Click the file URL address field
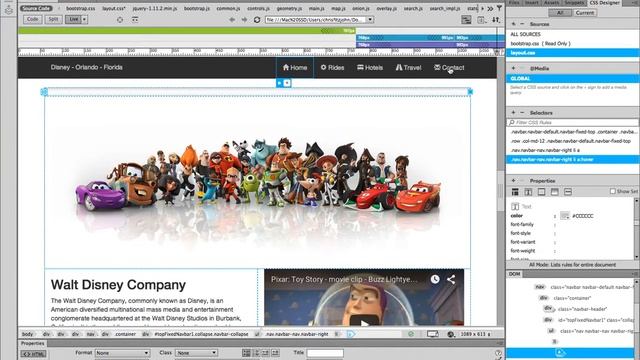This screenshot has width=640, height=360. click(316, 20)
